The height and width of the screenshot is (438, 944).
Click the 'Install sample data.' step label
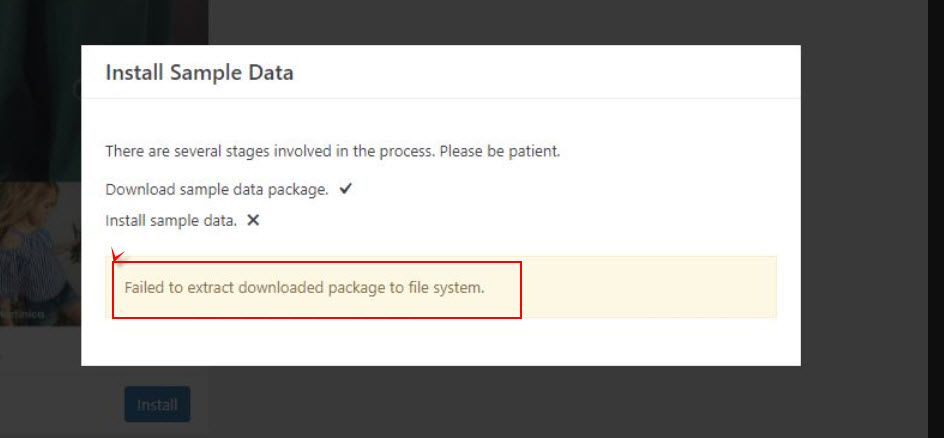pos(171,221)
